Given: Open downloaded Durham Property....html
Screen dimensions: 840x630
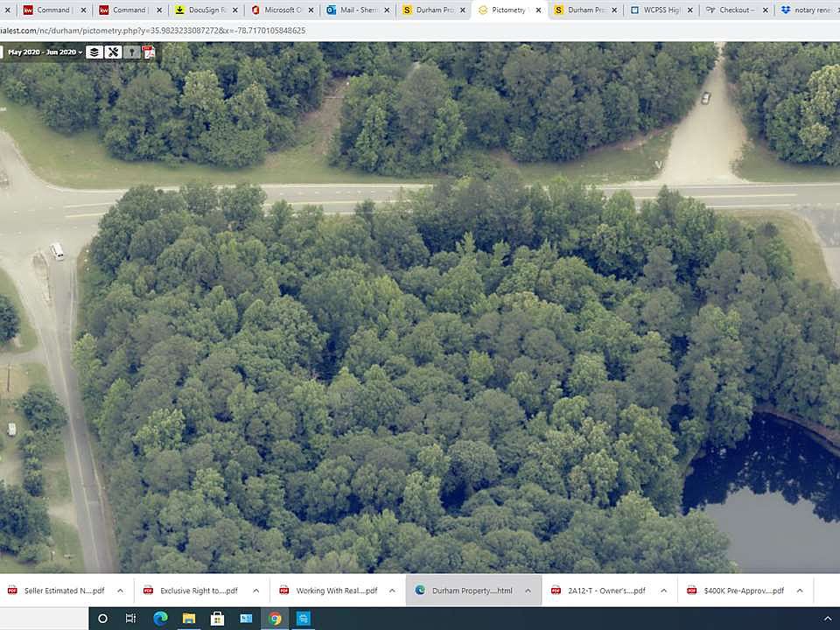Looking at the screenshot, I should (472, 591).
